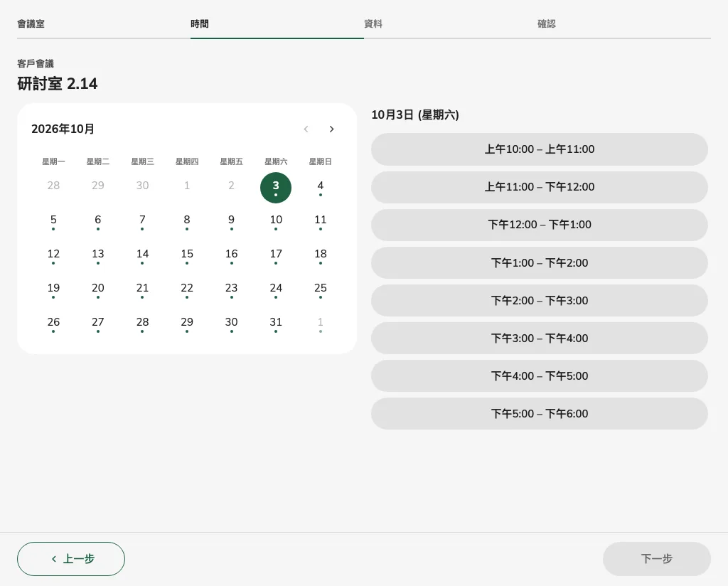Viewport: 728px width, 586px height.
Task: Click the 研討室 2.14 room title
Action: (x=58, y=84)
